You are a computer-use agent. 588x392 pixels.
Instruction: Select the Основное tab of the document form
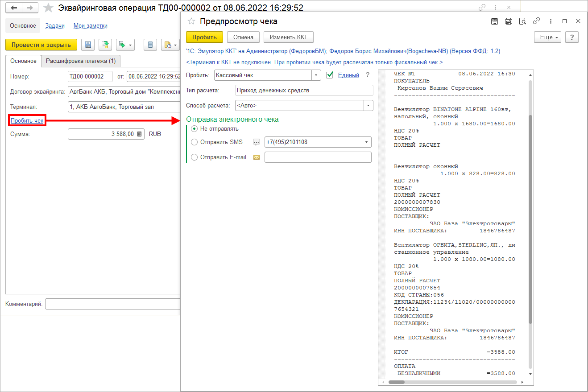(x=23, y=61)
